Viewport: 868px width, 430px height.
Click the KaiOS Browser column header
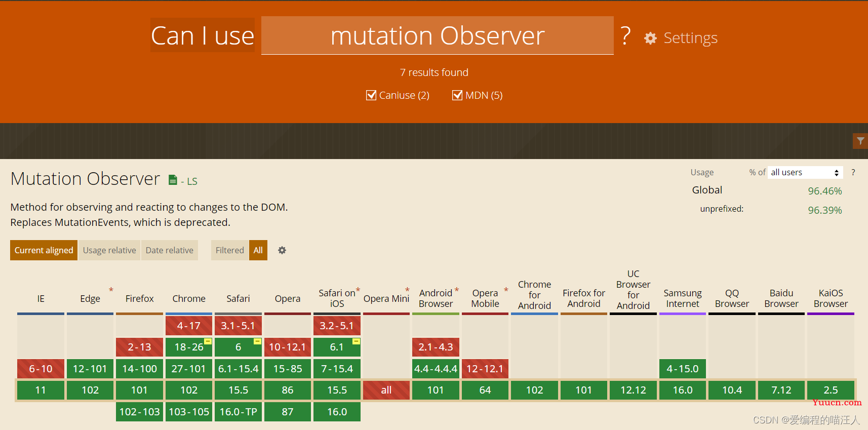(x=831, y=298)
